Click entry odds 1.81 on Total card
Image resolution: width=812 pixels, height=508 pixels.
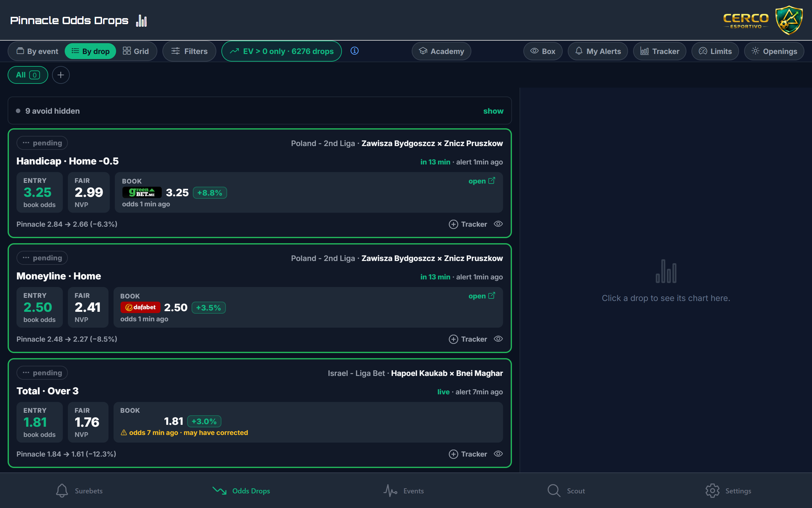(x=40, y=422)
